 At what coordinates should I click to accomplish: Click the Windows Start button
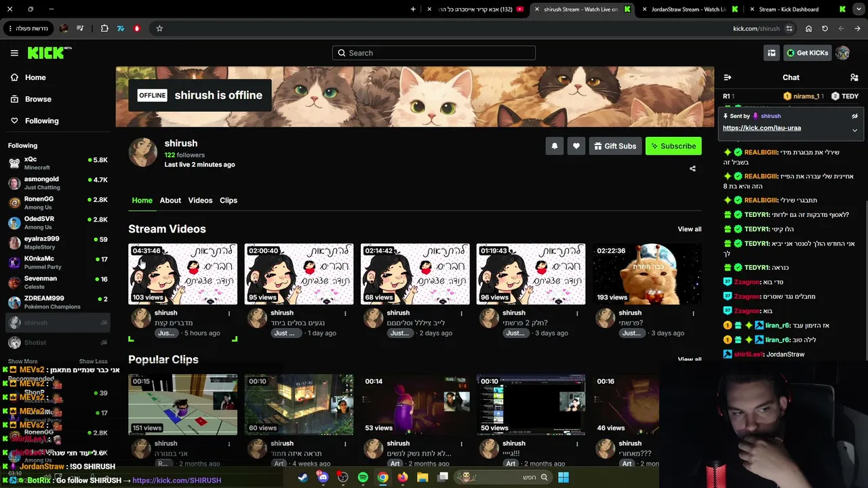click(x=563, y=477)
